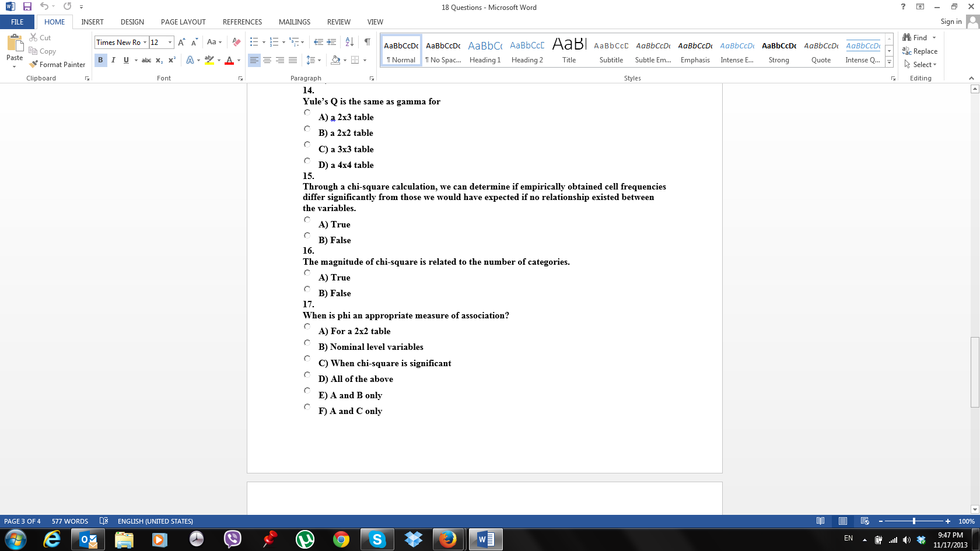
Task: Apply strikethrough to text
Action: pyautogui.click(x=146, y=60)
